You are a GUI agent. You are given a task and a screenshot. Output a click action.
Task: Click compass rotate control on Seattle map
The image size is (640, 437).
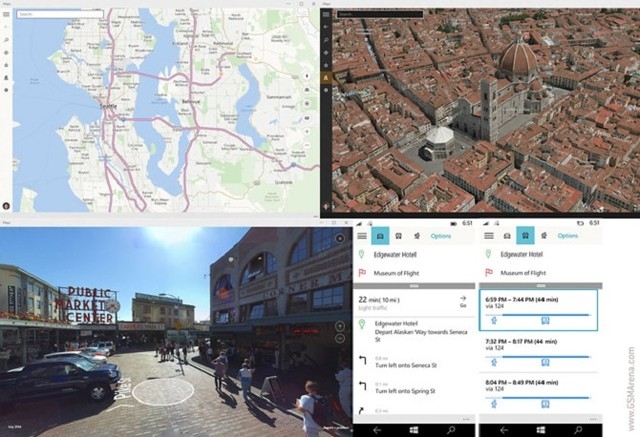click(307, 76)
